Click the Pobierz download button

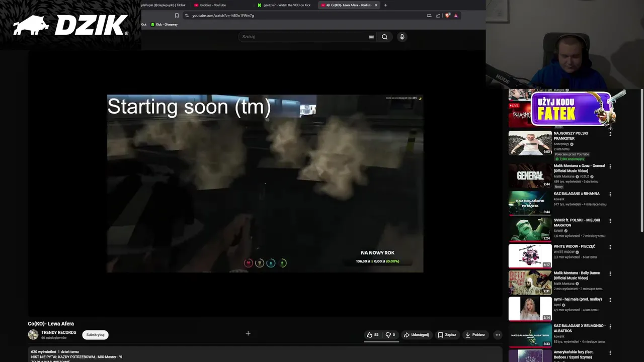click(x=475, y=335)
